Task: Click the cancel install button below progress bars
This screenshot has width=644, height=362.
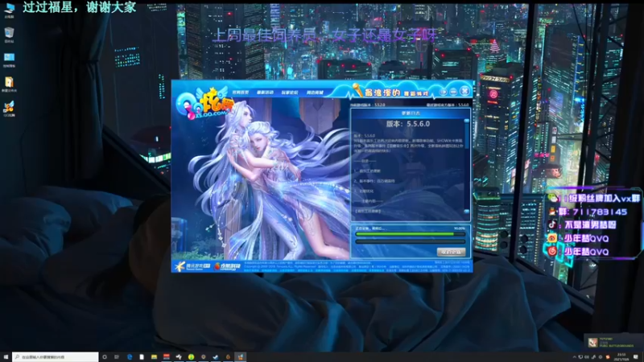Action: (451, 252)
